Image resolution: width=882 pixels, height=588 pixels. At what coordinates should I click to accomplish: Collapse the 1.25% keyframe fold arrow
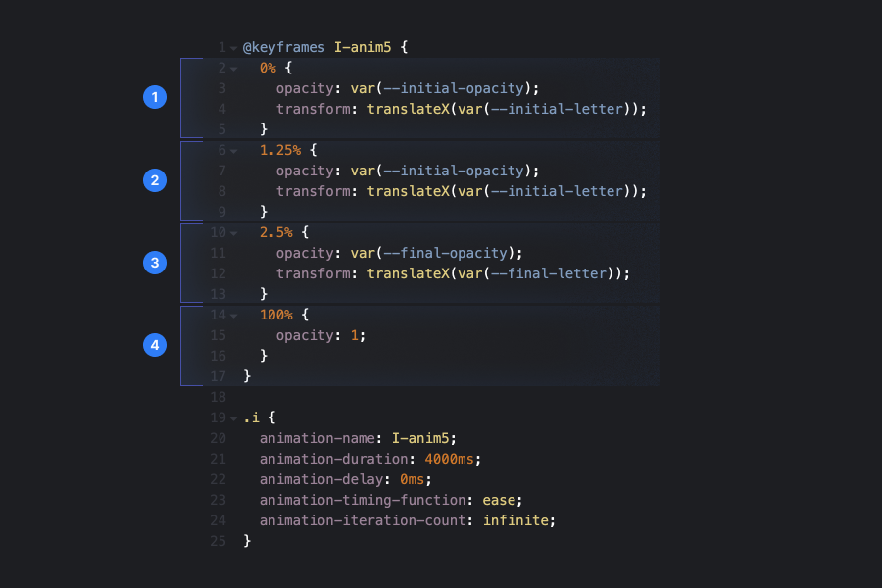[x=233, y=151]
